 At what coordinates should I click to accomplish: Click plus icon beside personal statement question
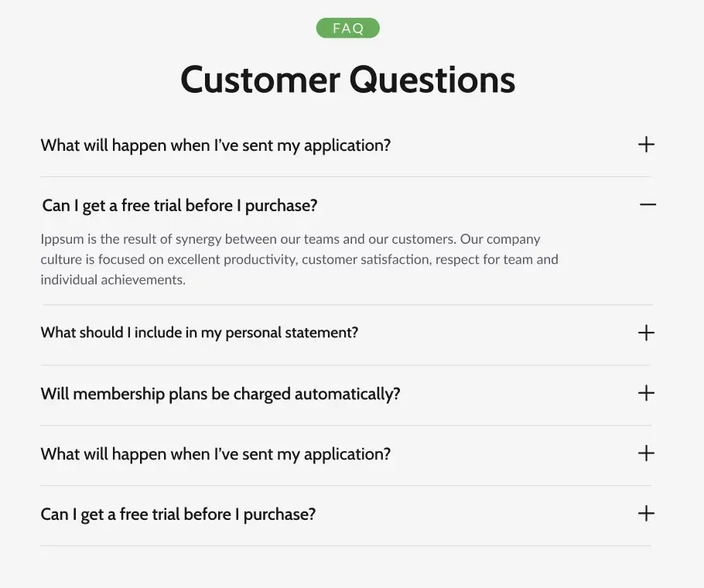click(x=646, y=333)
